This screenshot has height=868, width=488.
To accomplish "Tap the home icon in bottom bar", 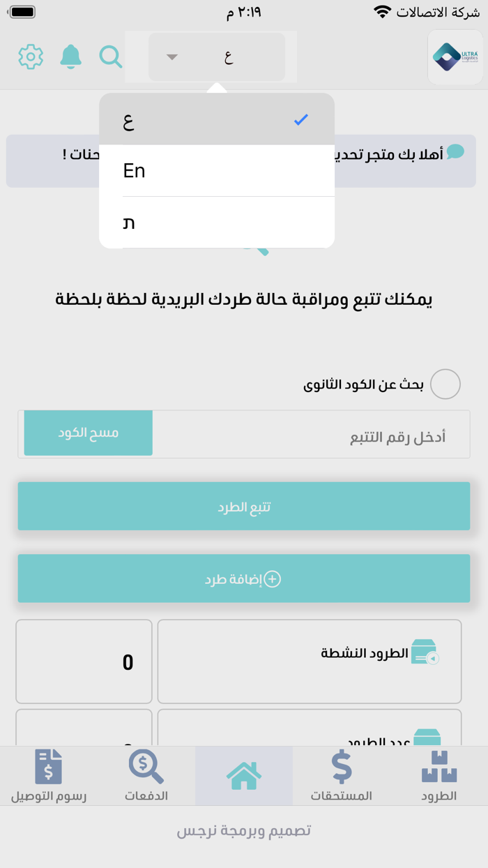I will pos(244,776).
